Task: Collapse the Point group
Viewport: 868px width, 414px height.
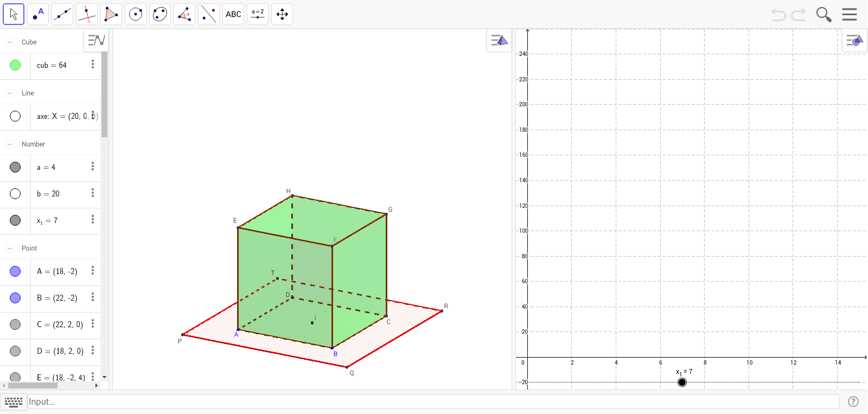Action: [x=10, y=248]
